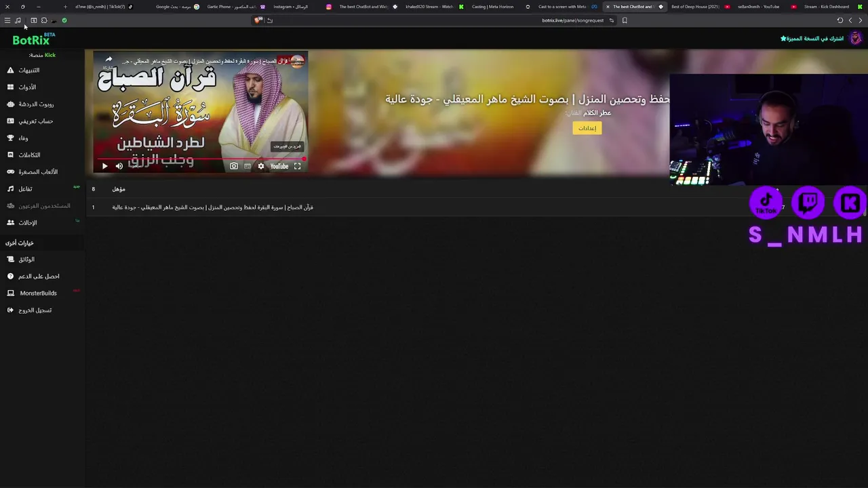The height and width of the screenshot is (488, 868).
Task: Click the YouTube player screenshot camera icon
Action: [x=234, y=166]
